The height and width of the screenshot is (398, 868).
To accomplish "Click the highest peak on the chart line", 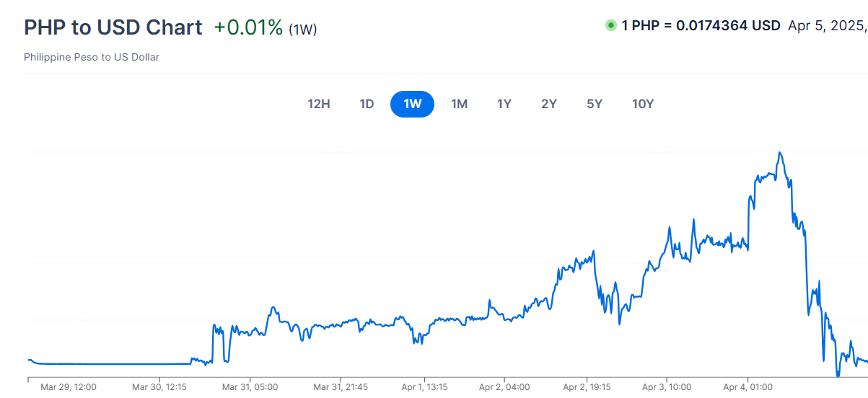I will pyautogui.click(x=780, y=153).
